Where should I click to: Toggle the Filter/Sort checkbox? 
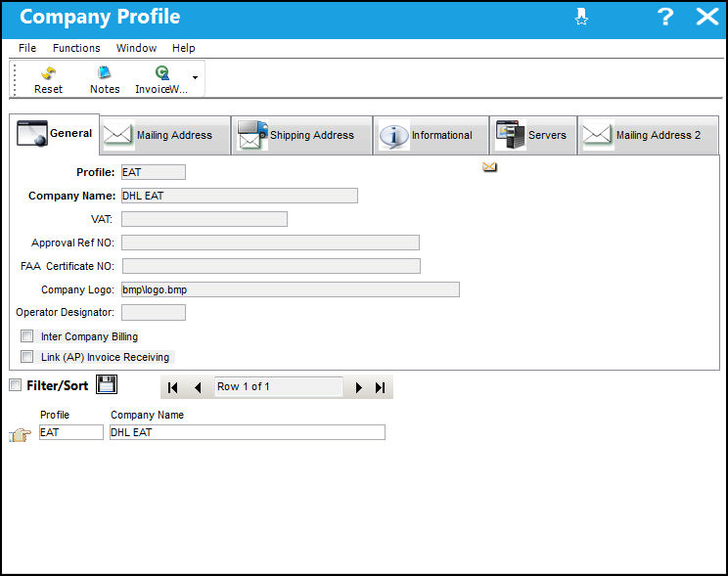pos(16,384)
